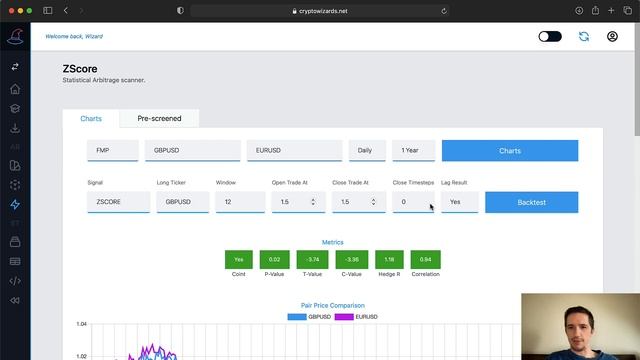The width and height of the screenshot is (640, 360).
Task: Click the wizard hat logo icon
Action: pos(15,36)
